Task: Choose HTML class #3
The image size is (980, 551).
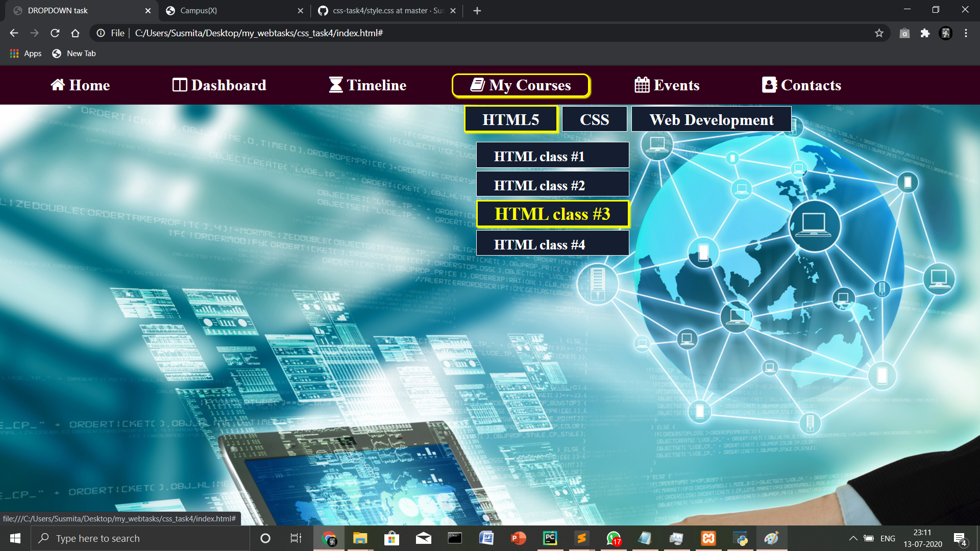Action: [x=553, y=214]
